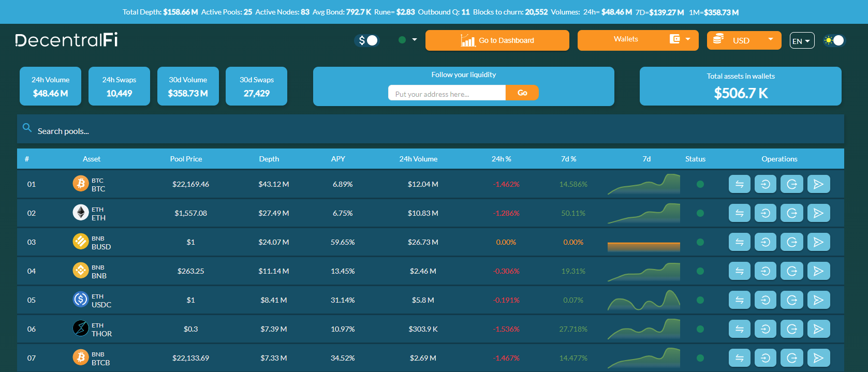Open swap for the ETH ETH pool
The image size is (868, 372).
(740, 213)
